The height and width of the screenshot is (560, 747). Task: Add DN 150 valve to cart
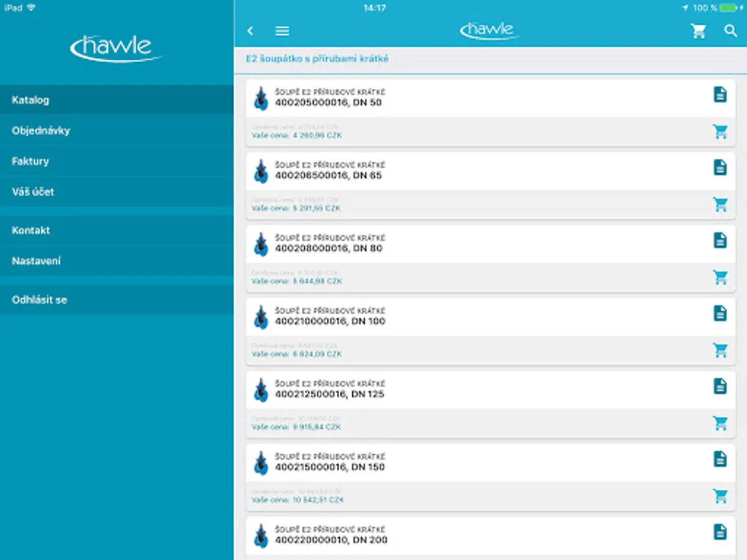click(720, 496)
